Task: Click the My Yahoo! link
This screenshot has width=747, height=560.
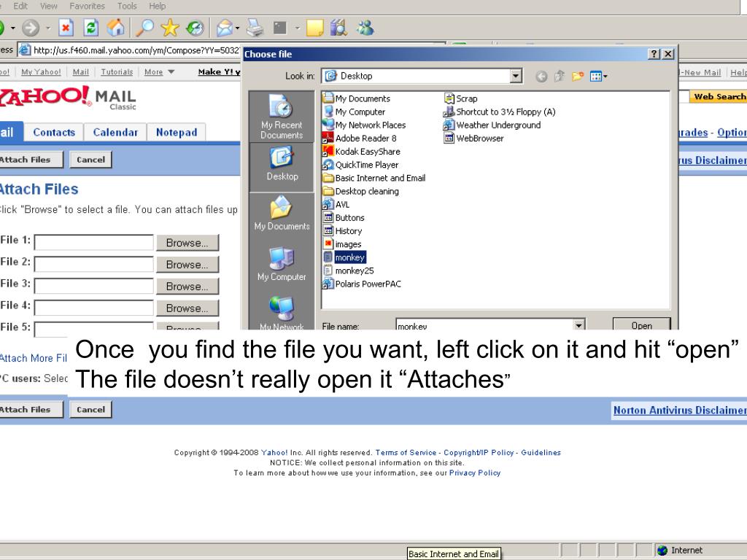Action: pyautogui.click(x=41, y=72)
